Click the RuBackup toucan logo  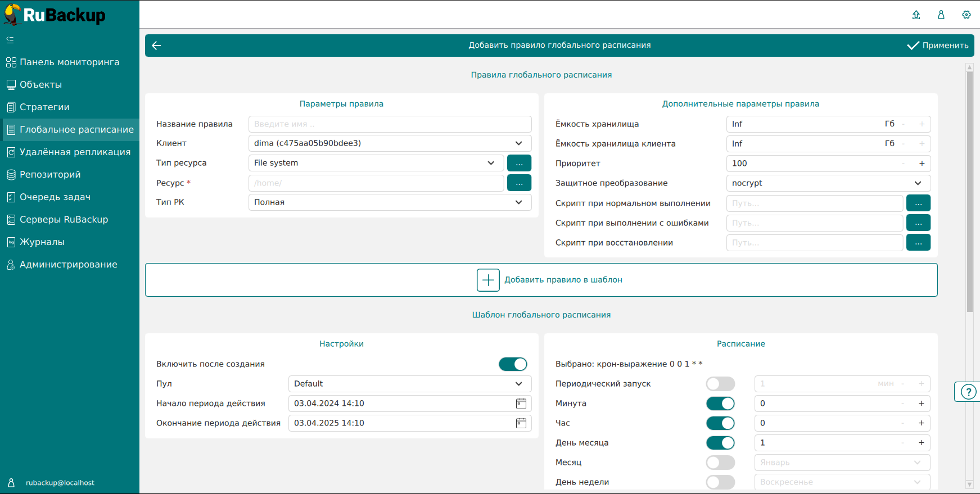12,15
